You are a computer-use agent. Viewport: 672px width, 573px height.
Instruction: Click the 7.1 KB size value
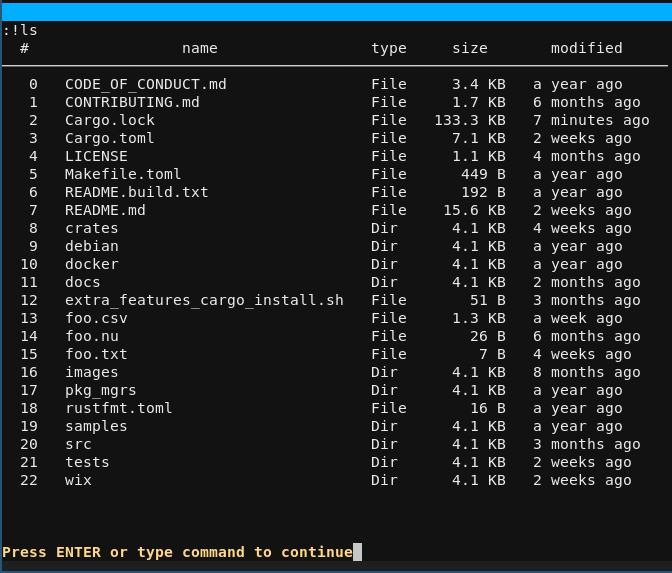pyautogui.click(x=479, y=138)
